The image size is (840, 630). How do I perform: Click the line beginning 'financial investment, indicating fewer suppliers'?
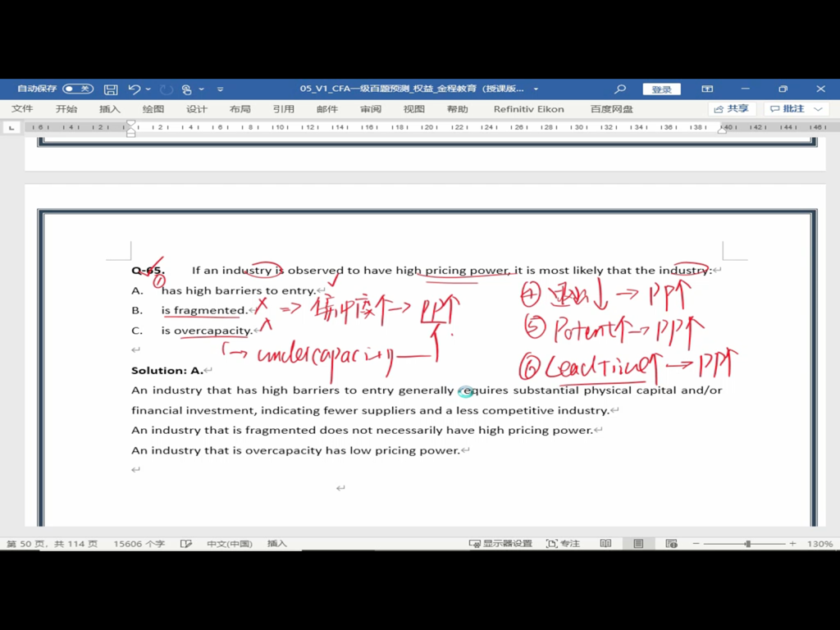coord(370,411)
